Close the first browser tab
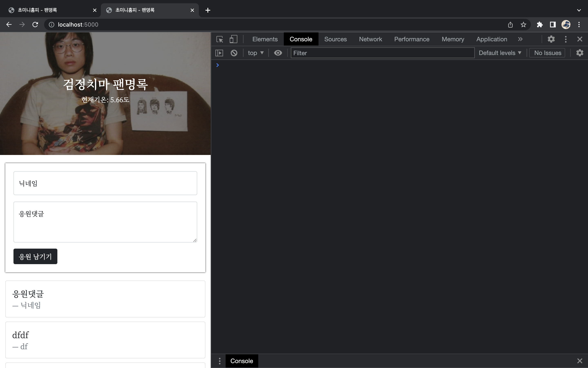Image resolution: width=588 pixels, height=368 pixels. pos(95,10)
